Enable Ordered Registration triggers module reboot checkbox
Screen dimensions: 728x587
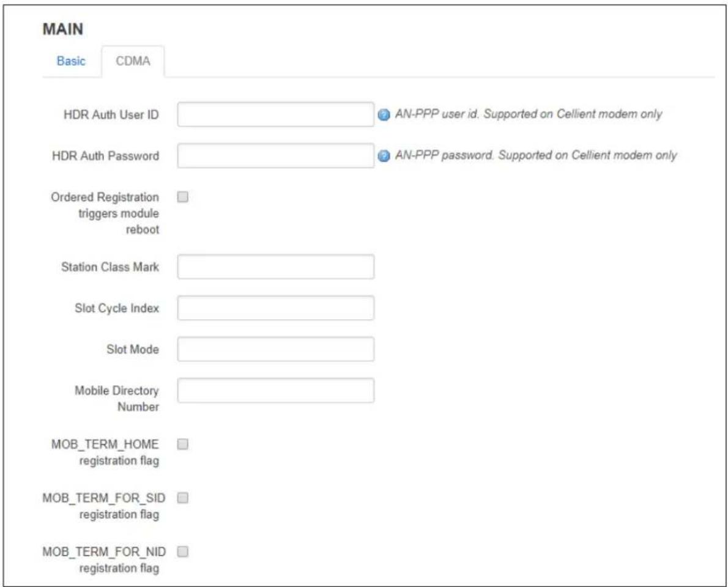pyautogui.click(x=183, y=197)
